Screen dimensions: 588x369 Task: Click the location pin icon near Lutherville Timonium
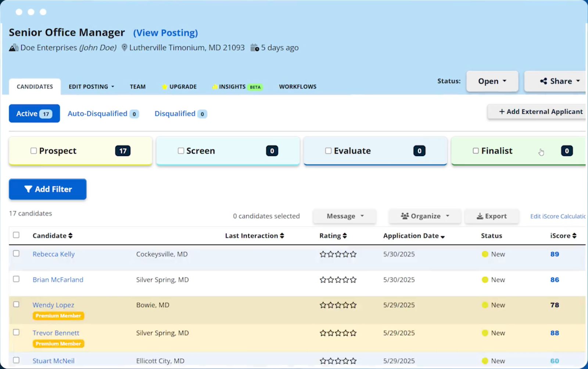(x=124, y=47)
